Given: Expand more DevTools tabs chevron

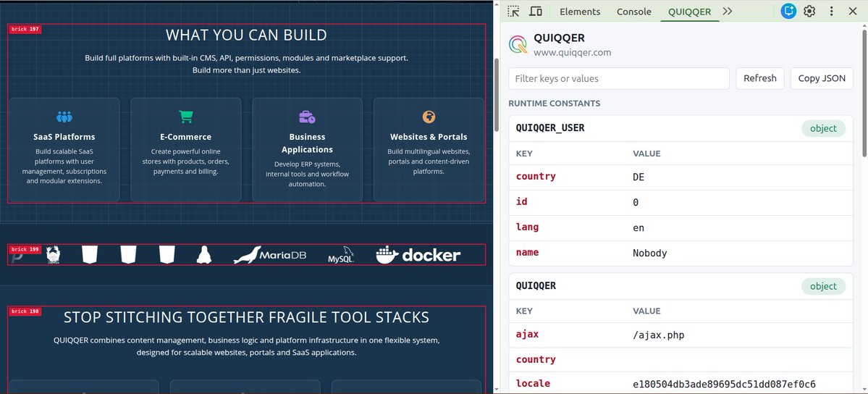Looking at the screenshot, I should (728, 11).
